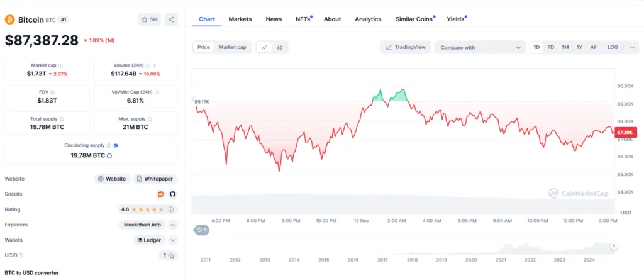The width and height of the screenshot is (644, 278).
Task: Open the About tab
Action: point(332,19)
